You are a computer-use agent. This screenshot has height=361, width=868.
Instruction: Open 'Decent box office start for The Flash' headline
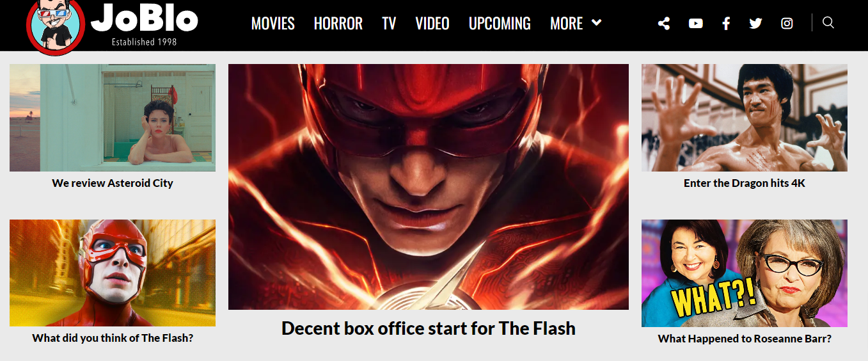click(x=429, y=328)
